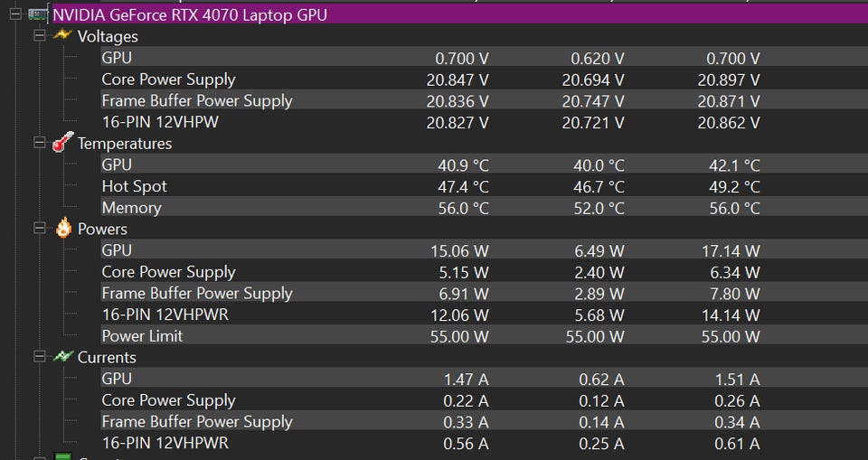Select GPU row under Voltages
The height and width of the screenshot is (460, 868).
(485, 58)
